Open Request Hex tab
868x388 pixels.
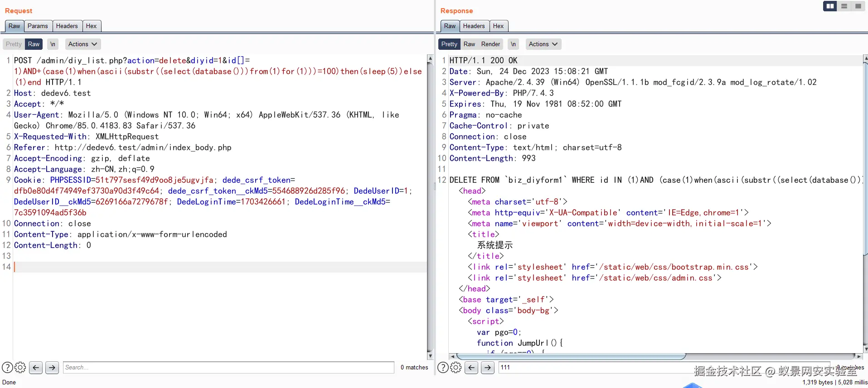click(x=92, y=26)
